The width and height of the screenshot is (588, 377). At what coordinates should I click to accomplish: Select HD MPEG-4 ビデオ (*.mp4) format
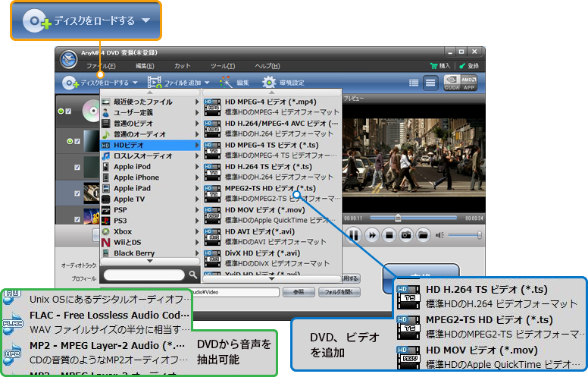(272, 107)
